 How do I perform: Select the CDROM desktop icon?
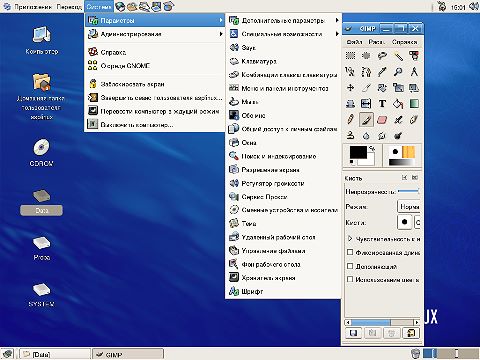(x=41, y=152)
